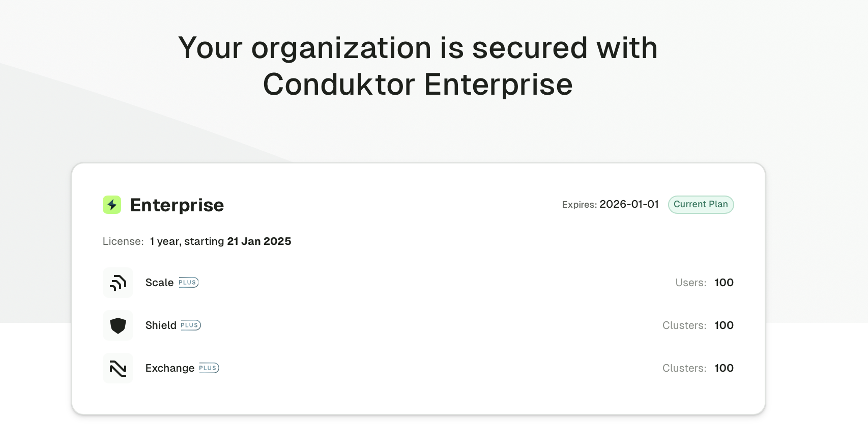Click the Conduktor Enterprise heading text

tap(418, 85)
